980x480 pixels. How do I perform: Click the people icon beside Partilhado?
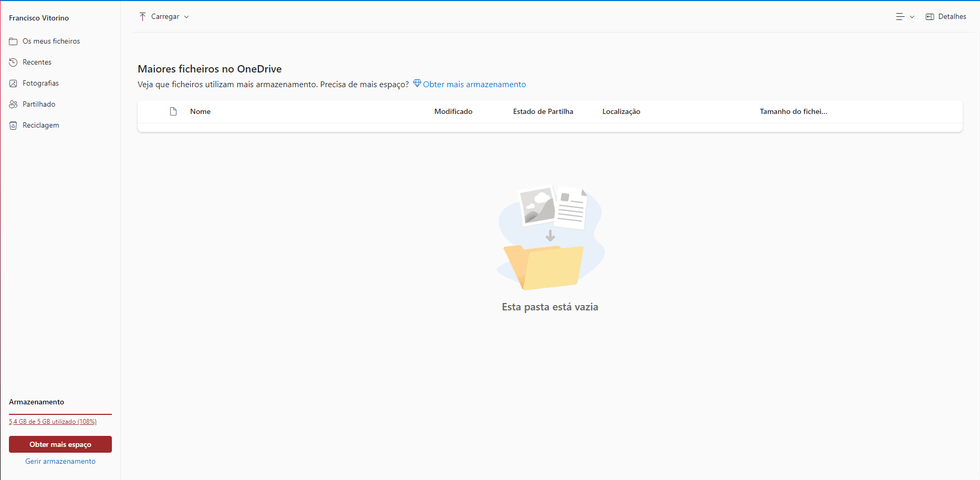pyautogui.click(x=13, y=105)
